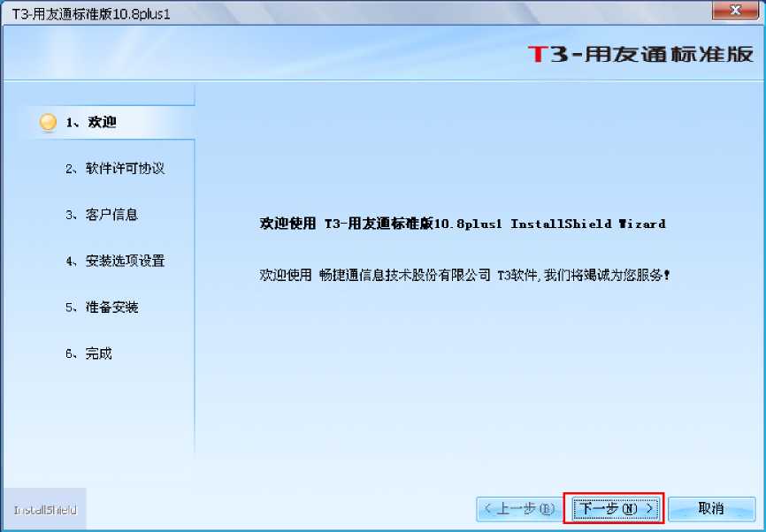Click the window title T3-用友通标准版10.8plus1

coord(91,13)
